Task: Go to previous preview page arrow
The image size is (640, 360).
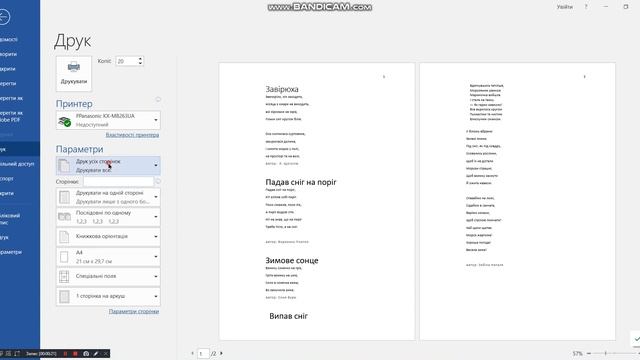Action: [193, 353]
